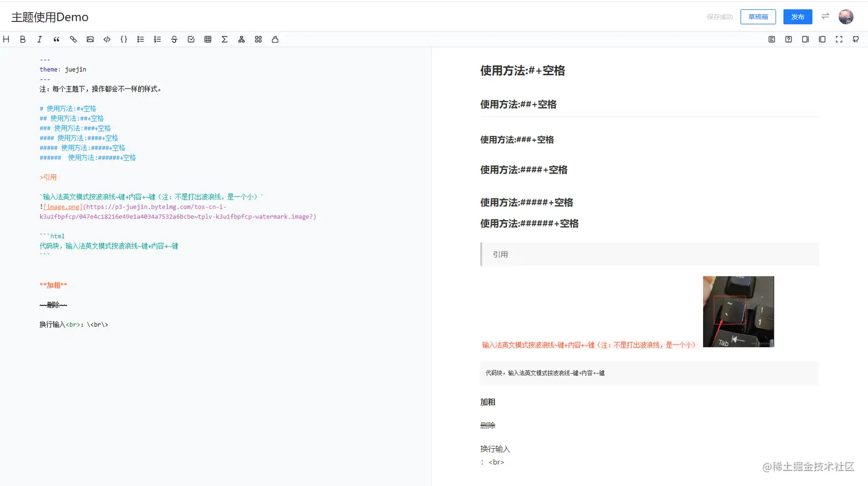This screenshot has width=868, height=486.
Task: Click the green '代码块,输入法英文模式按波浪线' editor line
Action: pyautogui.click(x=109, y=246)
